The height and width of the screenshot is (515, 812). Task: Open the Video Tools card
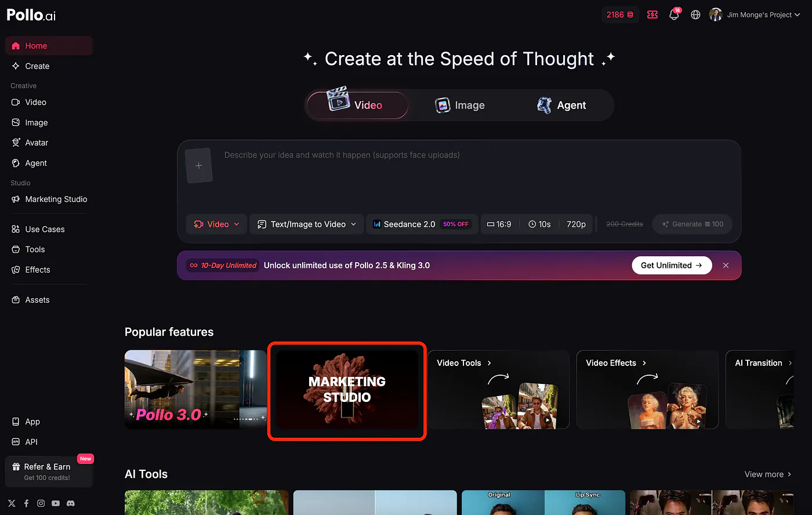point(498,390)
